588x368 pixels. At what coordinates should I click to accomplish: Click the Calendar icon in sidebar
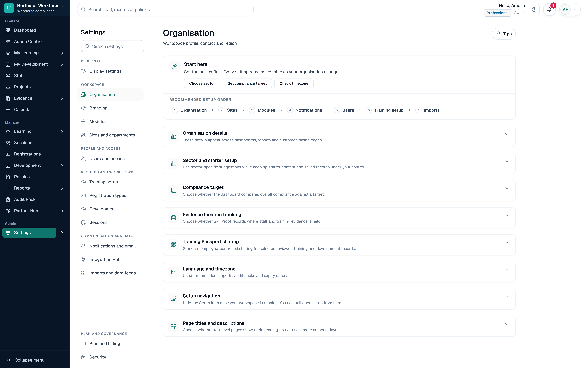click(x=8, y=110)
